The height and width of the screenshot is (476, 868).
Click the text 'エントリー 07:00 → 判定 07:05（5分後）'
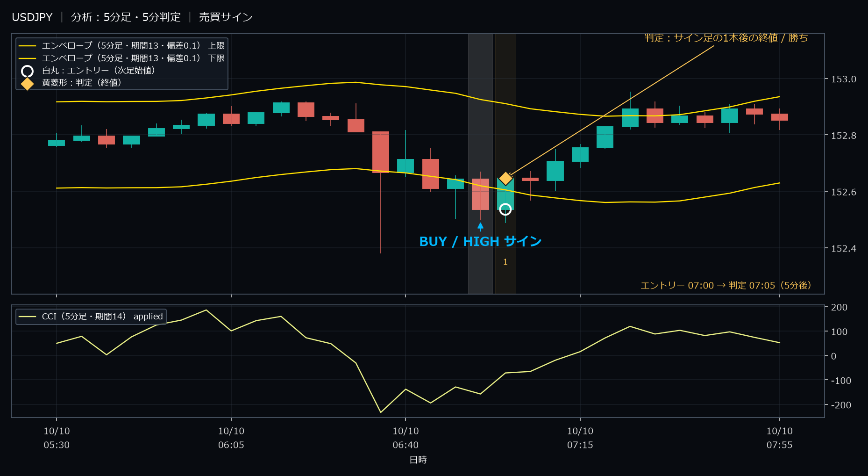726,286
